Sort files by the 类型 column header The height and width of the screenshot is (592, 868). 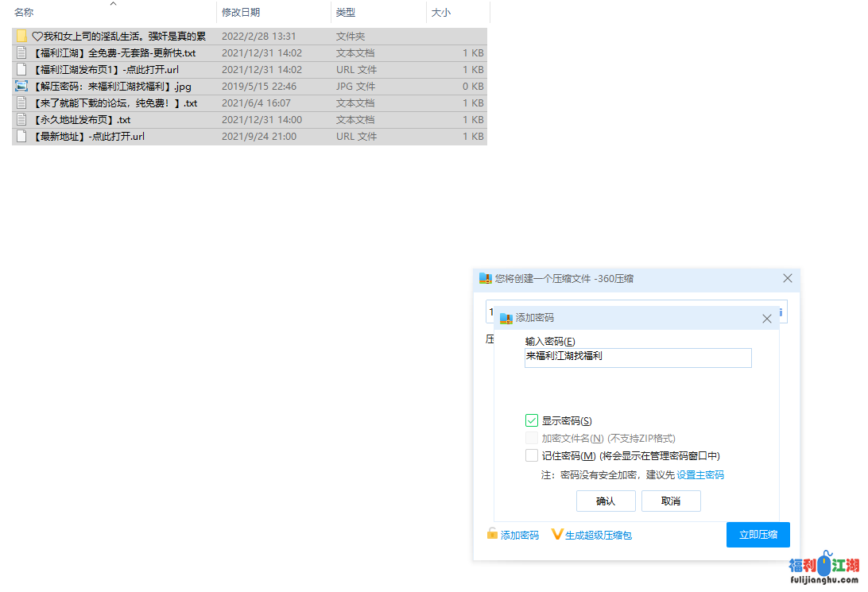tap(346, 13)
